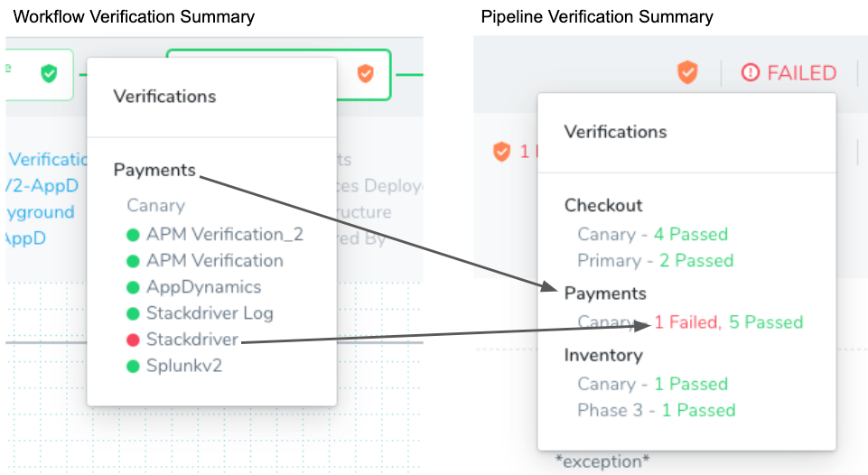Click Checkout Canary 4 Passed
The width and height of the screenshot is (868, 475).
653,234
